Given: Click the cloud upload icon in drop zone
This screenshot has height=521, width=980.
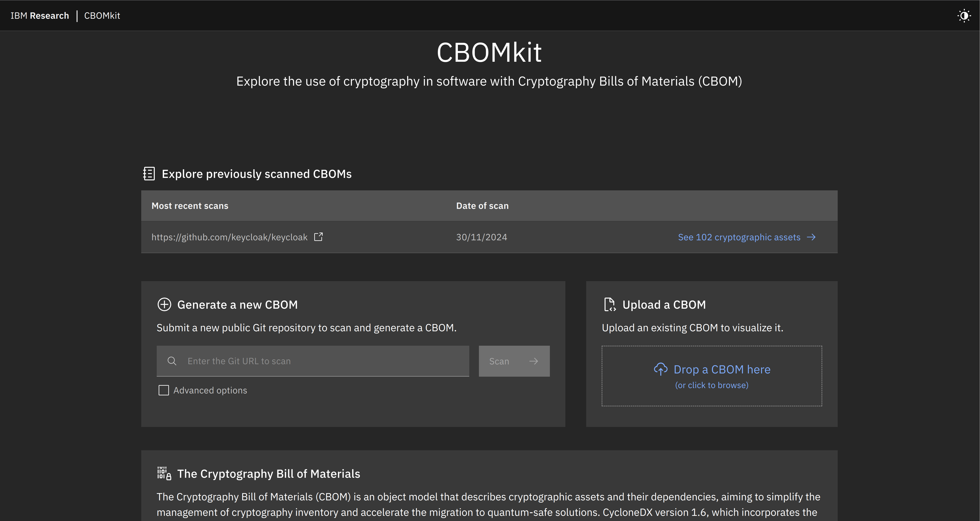Looking at the screenshot, I should [660, 369].
